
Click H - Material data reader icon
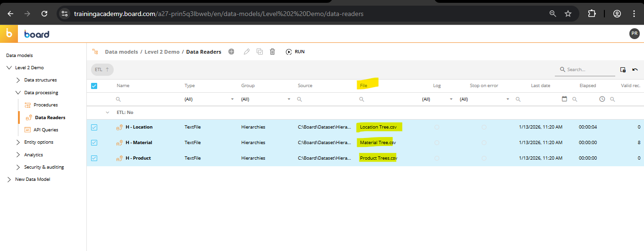[119, 143]
